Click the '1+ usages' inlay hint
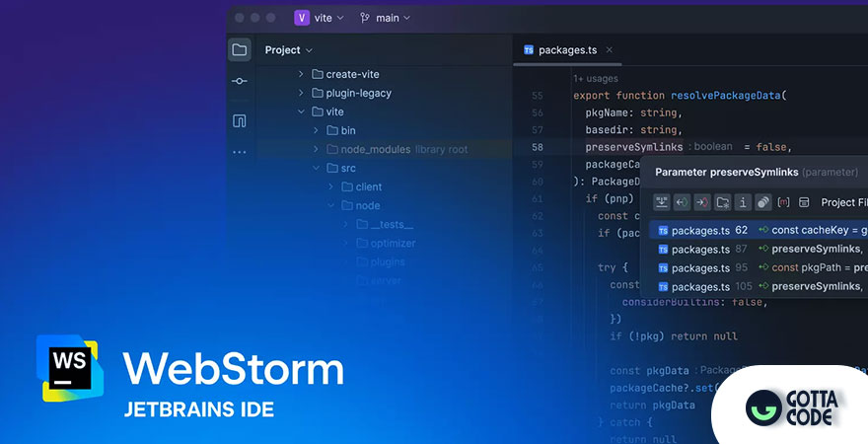This screenshot has height=444, width=868. [x=595, y=79]
